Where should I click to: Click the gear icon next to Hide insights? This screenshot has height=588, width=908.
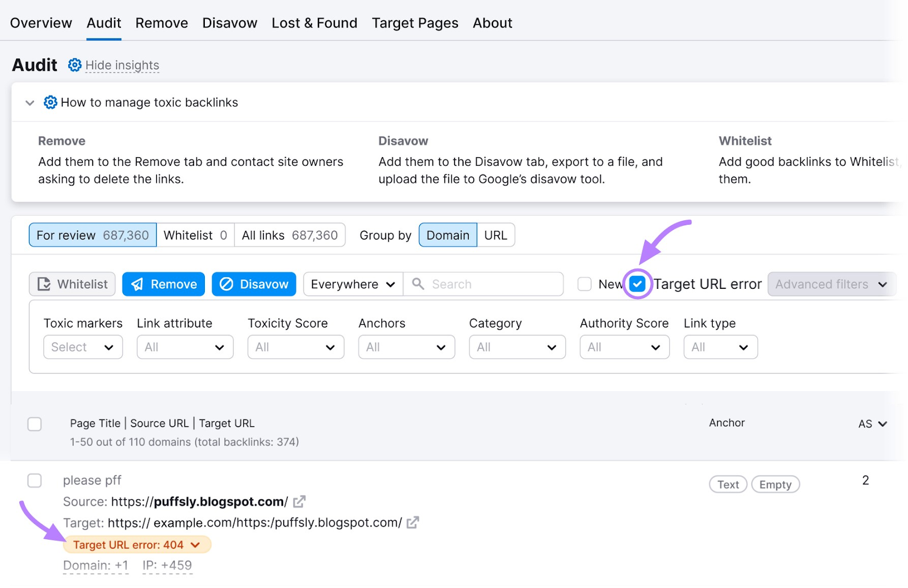tap(74, 65)
